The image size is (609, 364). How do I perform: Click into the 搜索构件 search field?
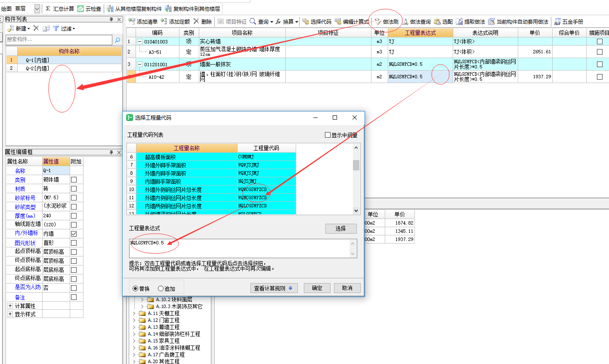click(59, 40)
